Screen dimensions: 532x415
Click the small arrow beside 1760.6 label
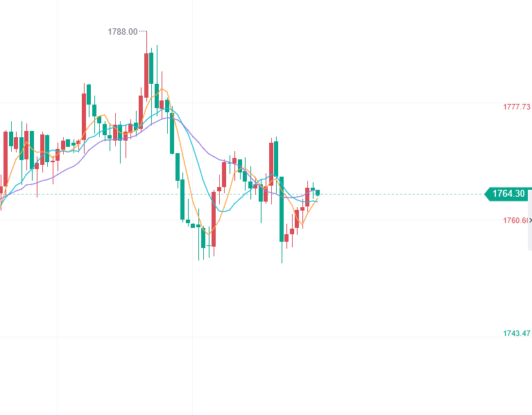529,220
